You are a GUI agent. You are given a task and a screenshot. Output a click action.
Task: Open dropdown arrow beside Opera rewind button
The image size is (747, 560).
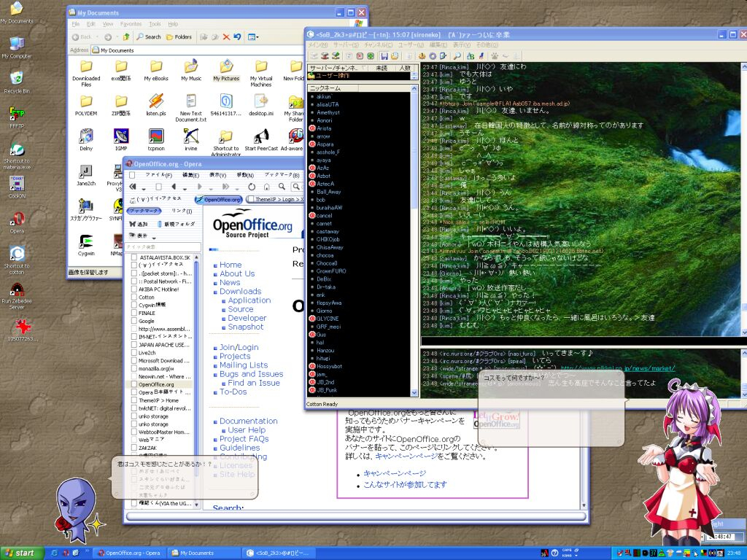144,188
